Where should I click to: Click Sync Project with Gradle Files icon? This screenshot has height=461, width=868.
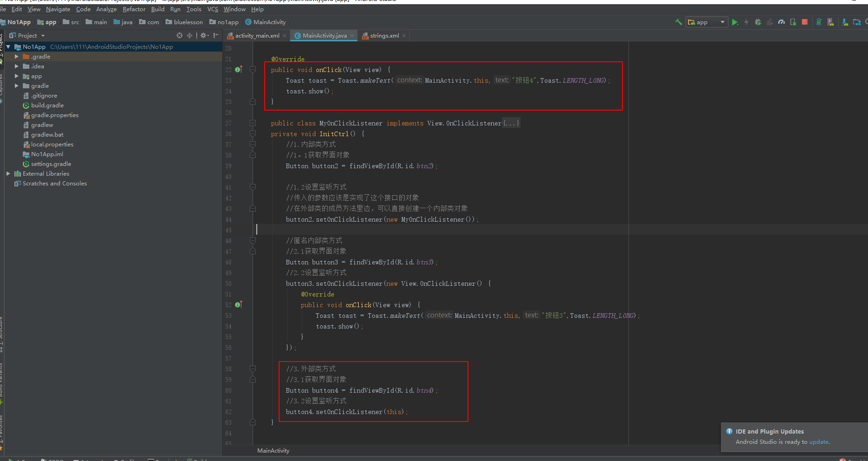click(819, 22)
